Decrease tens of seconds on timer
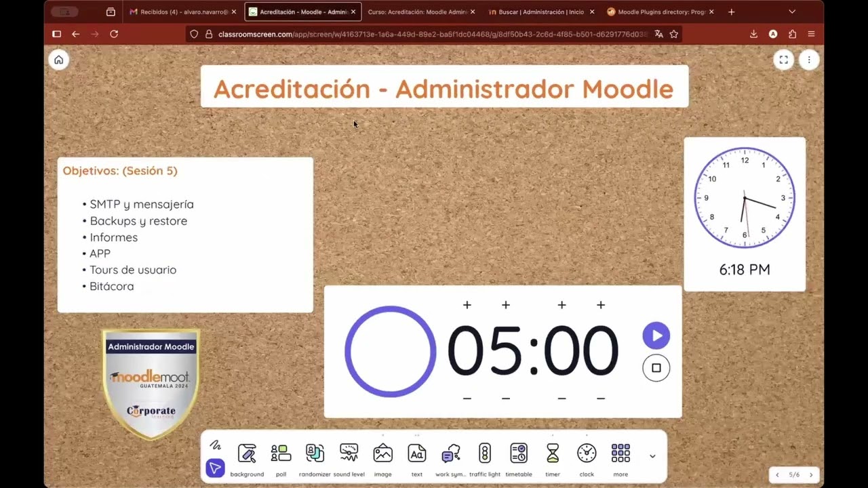 pos(561,399)
